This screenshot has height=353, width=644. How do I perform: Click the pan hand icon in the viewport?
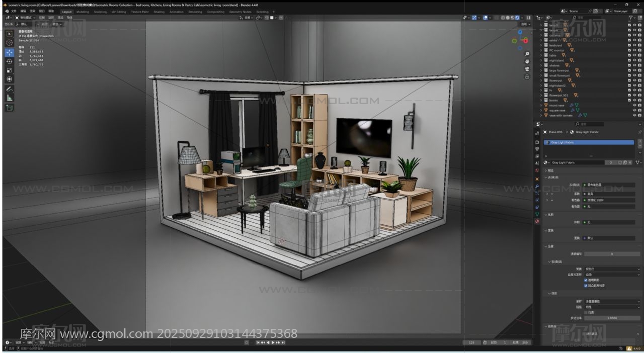tap(527, 61)
